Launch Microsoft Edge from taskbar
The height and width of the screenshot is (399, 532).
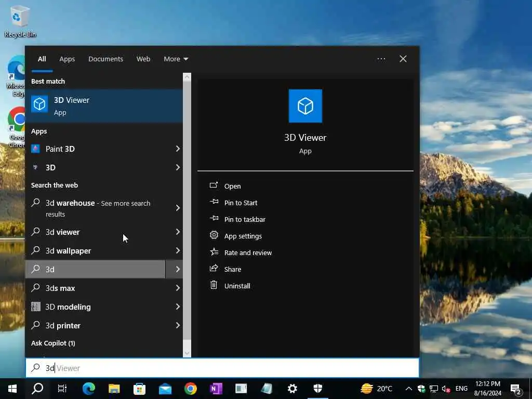point(88,389)
